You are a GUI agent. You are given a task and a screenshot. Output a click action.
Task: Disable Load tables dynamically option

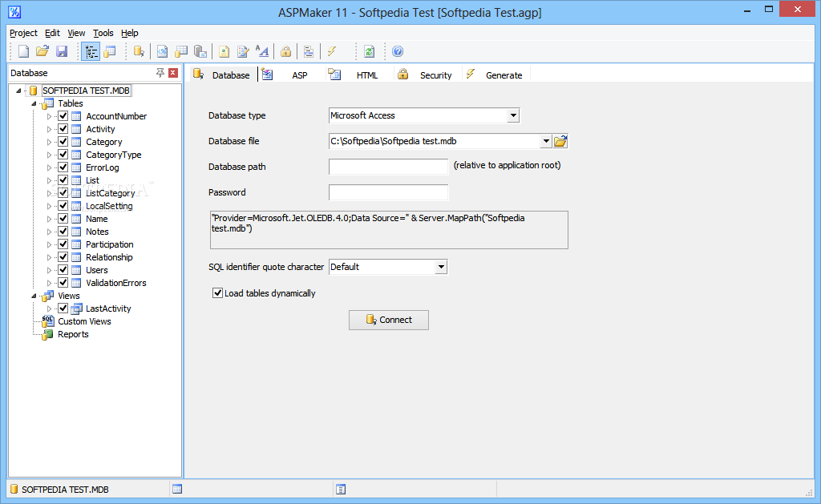(x=217, y=293)
